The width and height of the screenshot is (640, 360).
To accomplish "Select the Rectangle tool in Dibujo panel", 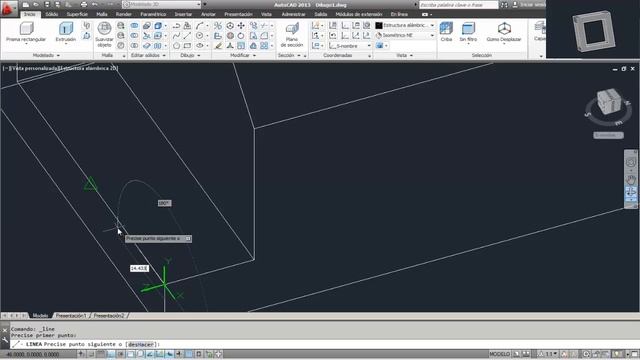I will click(187, 46).
